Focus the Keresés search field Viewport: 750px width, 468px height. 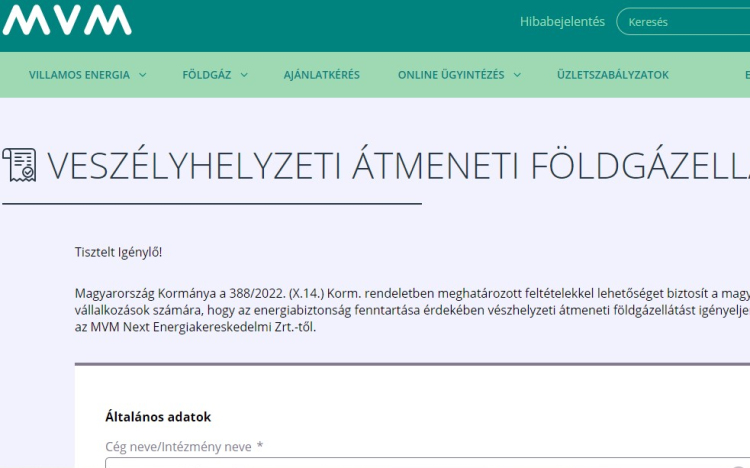[685, 22]
